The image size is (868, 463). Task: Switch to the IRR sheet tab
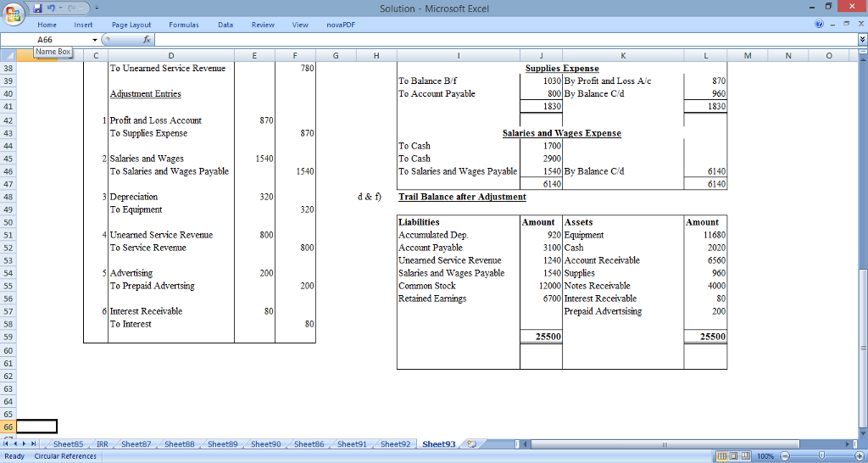tap(103, 443)
